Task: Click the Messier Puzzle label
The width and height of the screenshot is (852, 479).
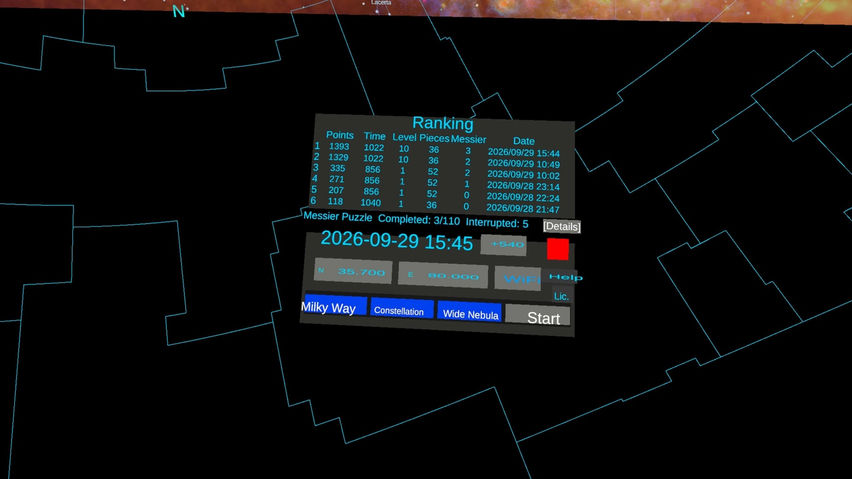Action: (337, 217)
